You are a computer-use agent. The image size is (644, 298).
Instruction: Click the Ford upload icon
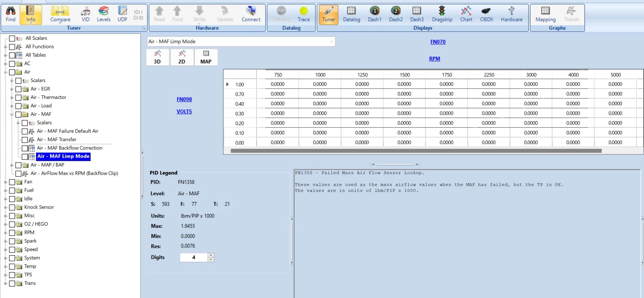pos(177,15)
